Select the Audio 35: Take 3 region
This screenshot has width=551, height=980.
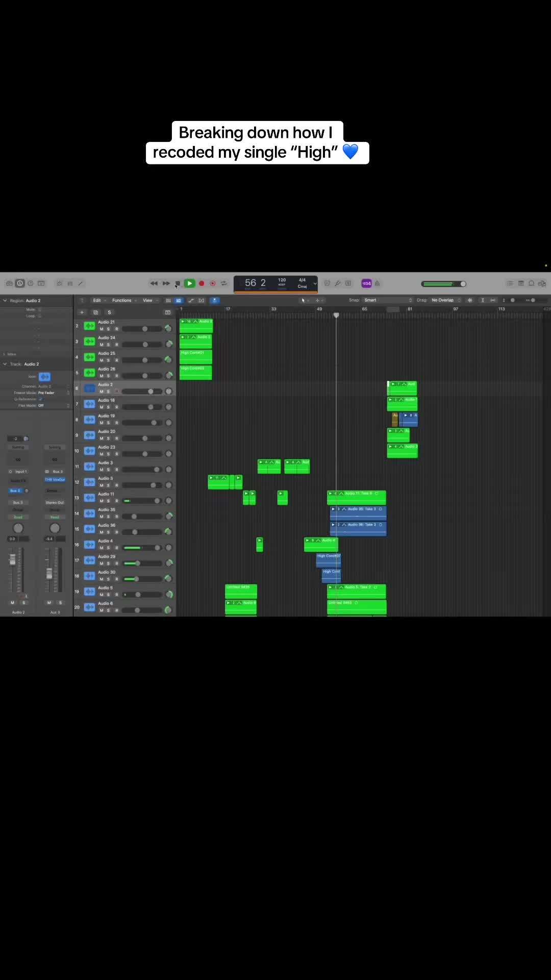point(359,513)
